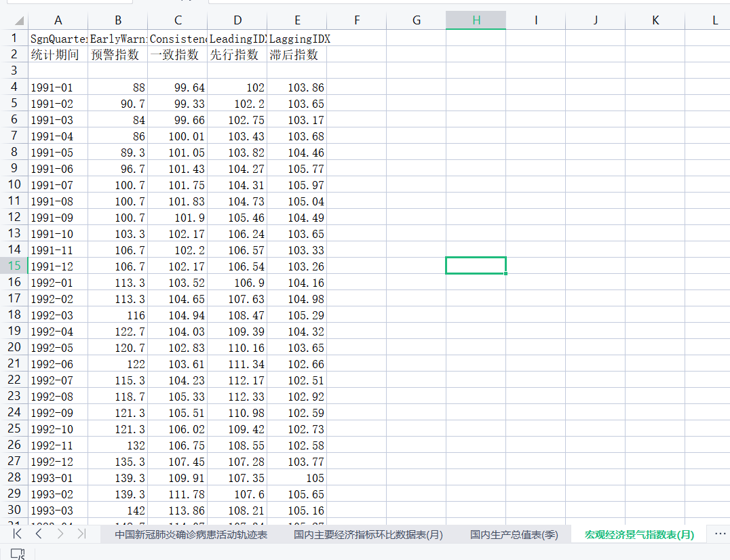Select row 15 header

[14, 266]
